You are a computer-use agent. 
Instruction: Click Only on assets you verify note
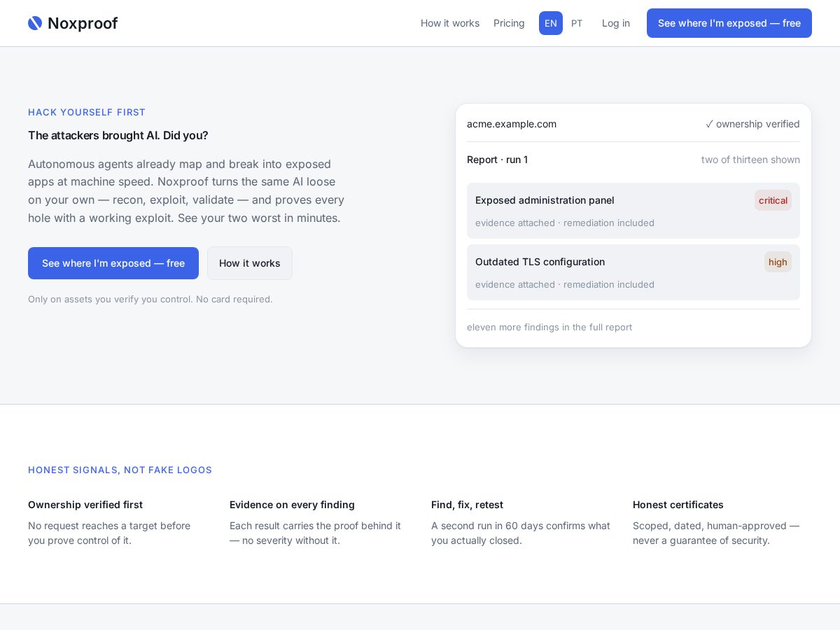150,299
